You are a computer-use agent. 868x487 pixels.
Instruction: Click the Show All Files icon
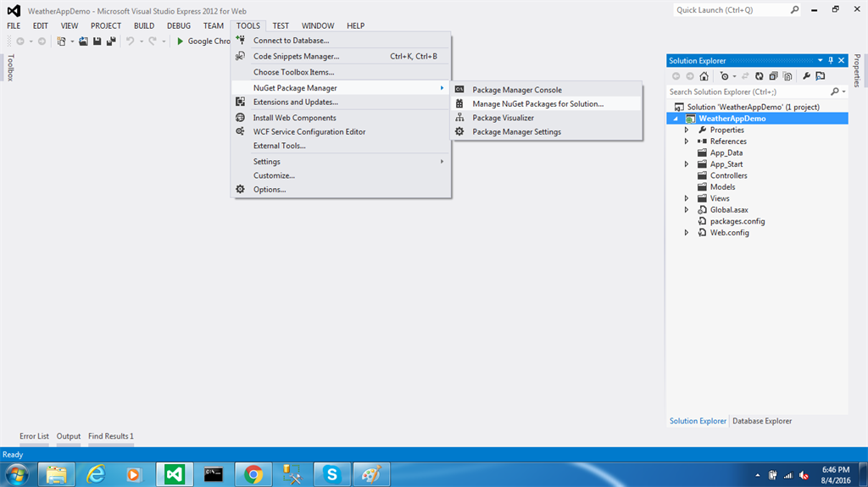(x=787, y=76)
